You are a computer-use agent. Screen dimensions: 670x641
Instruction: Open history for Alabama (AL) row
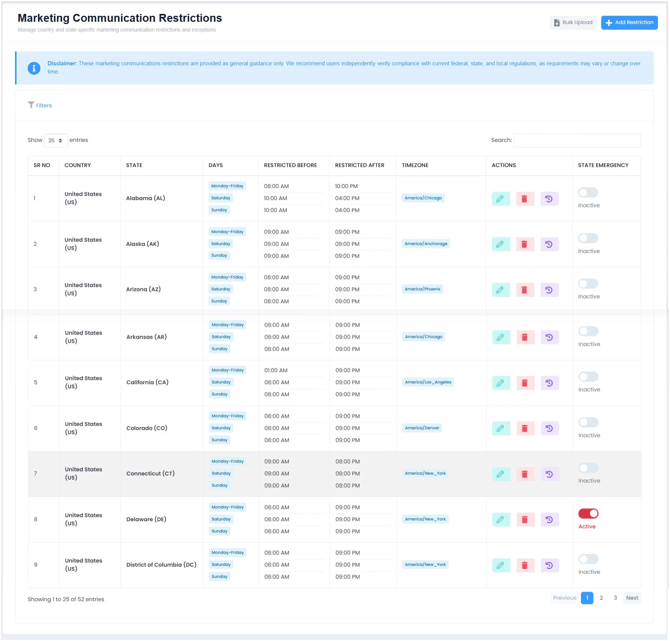(x=549, y=199)
